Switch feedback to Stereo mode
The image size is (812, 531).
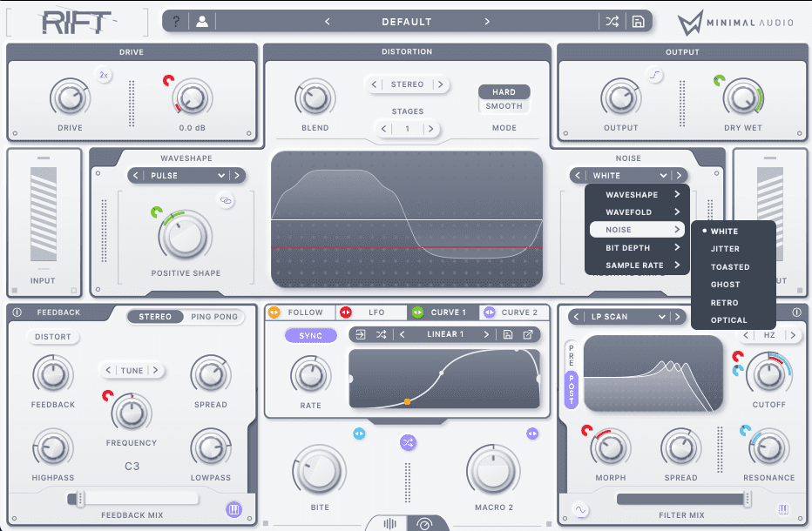(155, 317)
